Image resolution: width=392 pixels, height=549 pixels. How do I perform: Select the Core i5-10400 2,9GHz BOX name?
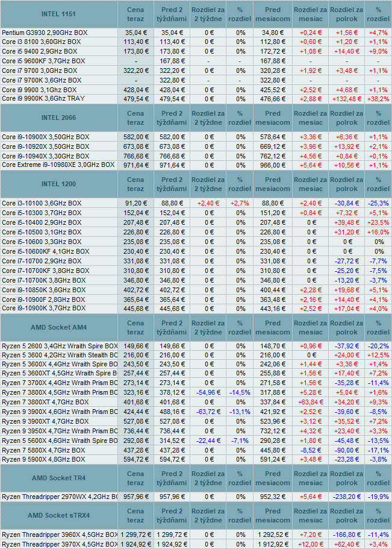click(42, 222)
